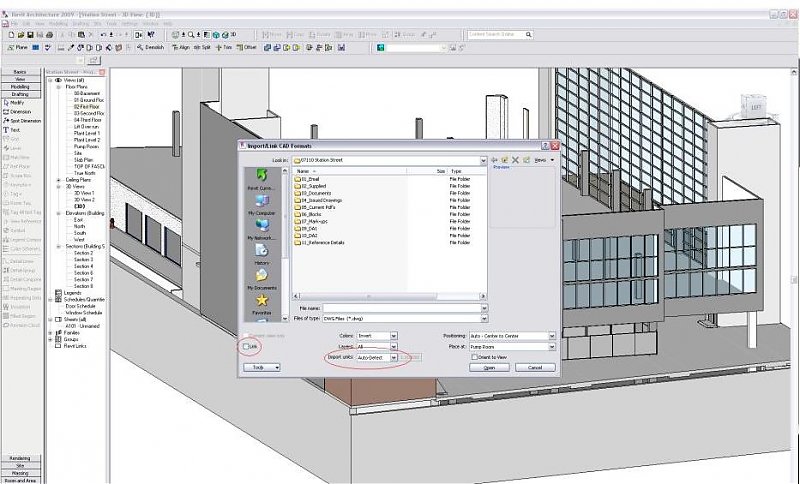This screenshot has width=800, height=484.
Task: Switch to the Drafting design bar tab
Action: (x=20, y=94)
